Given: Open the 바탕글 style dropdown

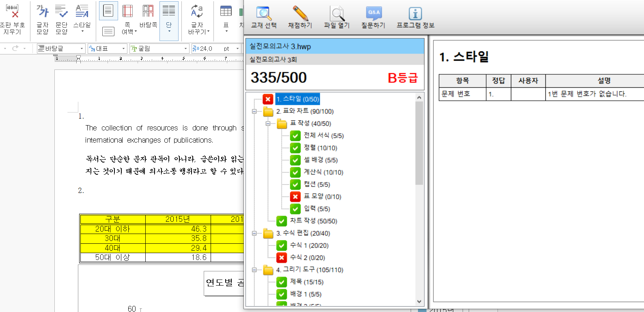Looking at the screenshot, I should pyautogui.click(x=82, y=49).
